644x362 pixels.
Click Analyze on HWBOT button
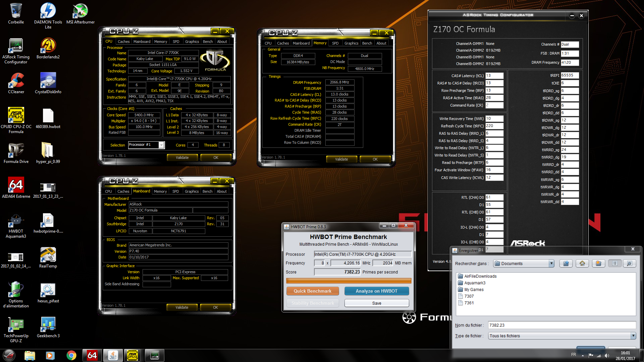coord(376,291)
